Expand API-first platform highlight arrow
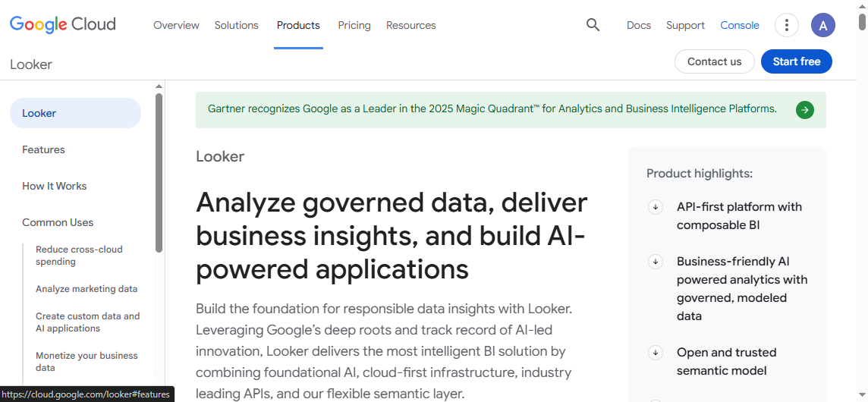 (656, 207)
